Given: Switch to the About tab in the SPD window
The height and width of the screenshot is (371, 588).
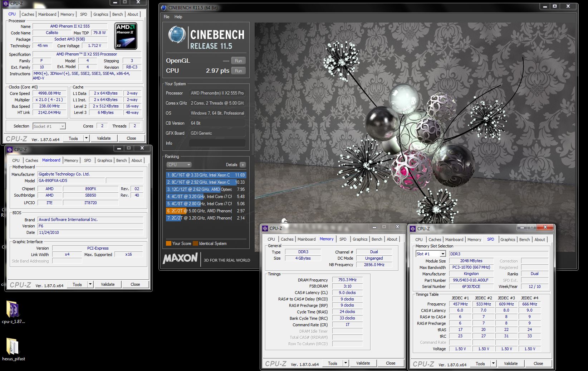Looking at the screenshot, I should click(x=540, y=240).
